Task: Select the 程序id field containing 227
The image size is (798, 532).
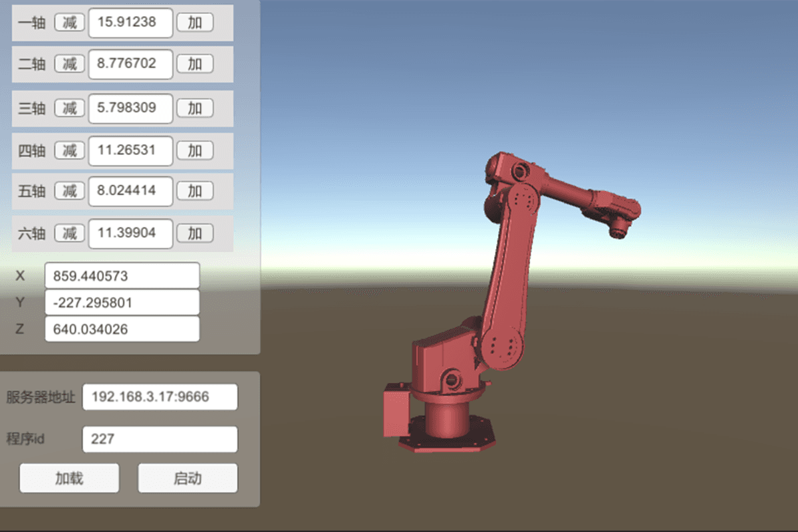Action: coord(160,439)
